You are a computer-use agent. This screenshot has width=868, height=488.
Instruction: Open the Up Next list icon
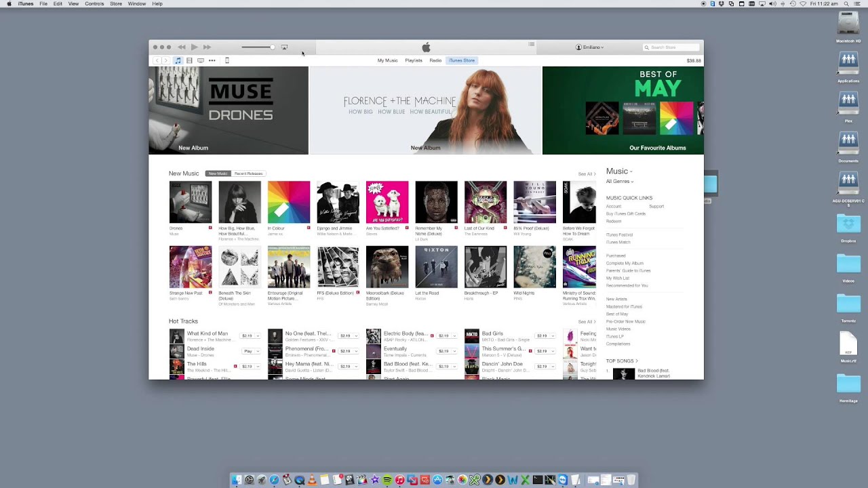(532, 44)
